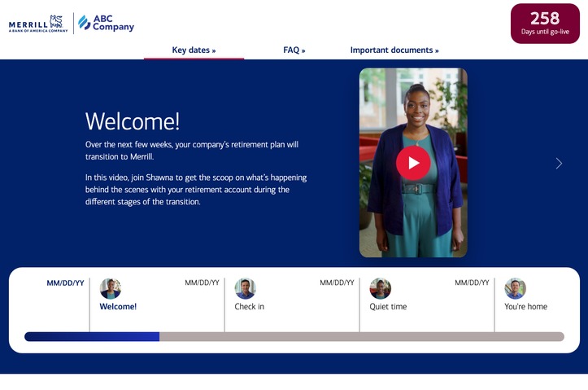Image resolution: width=588 pixels, height=390 pixels.
Task: Open the Important documents tab
Action: (x=394, y=50)
